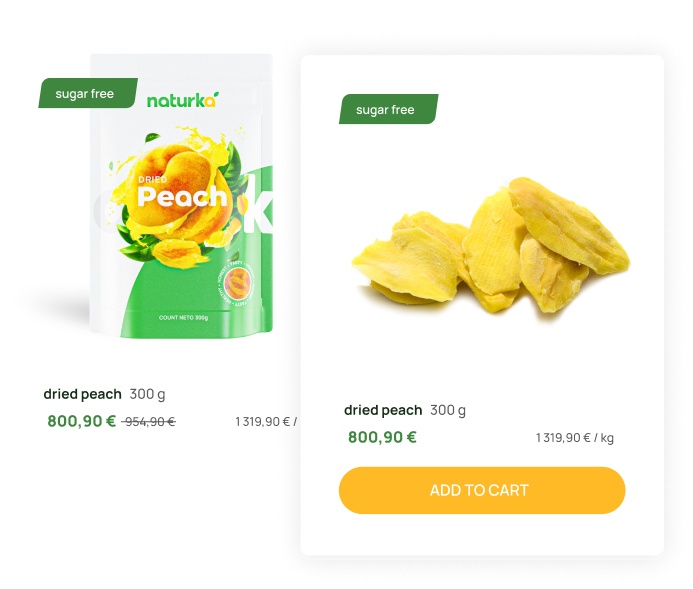This screenshot has height=589, width=693.
Task: Click the right card 800,90 € price
Action: click(x=382, y=437)
